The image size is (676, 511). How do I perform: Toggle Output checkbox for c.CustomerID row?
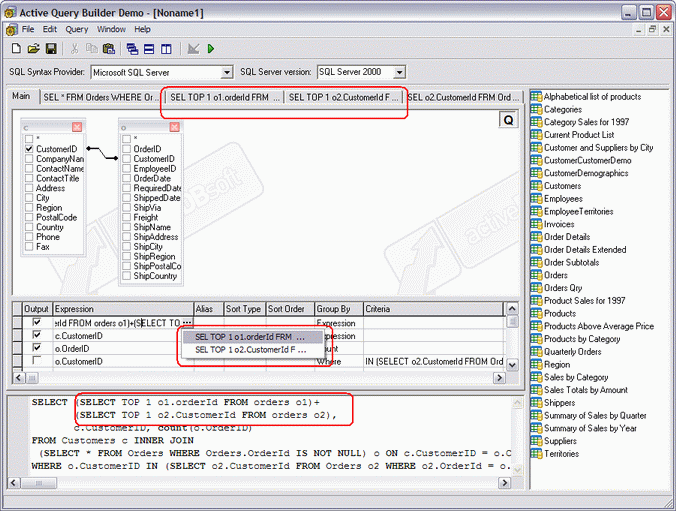pyautogui.click(x=37, y=335)
